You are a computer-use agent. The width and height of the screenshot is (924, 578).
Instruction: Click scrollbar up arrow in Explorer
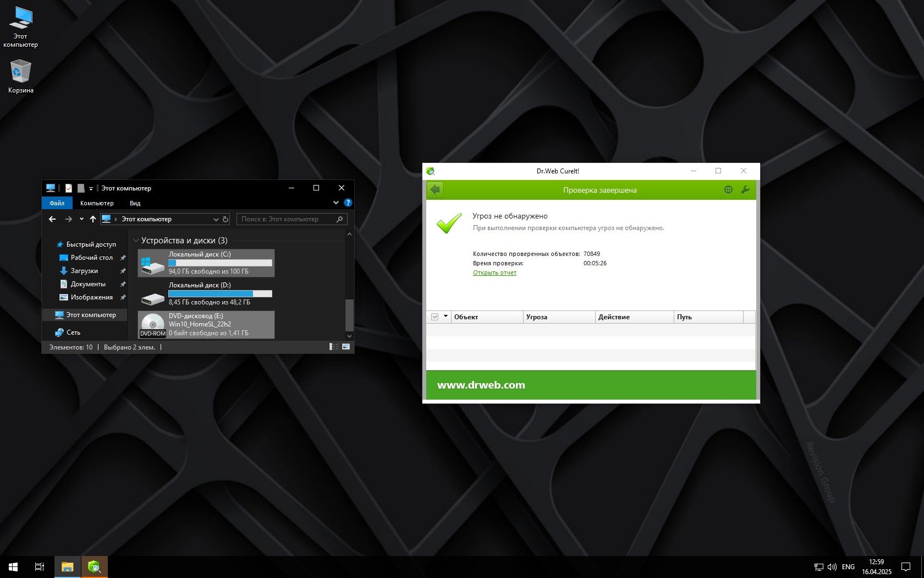tap(349, 235)
